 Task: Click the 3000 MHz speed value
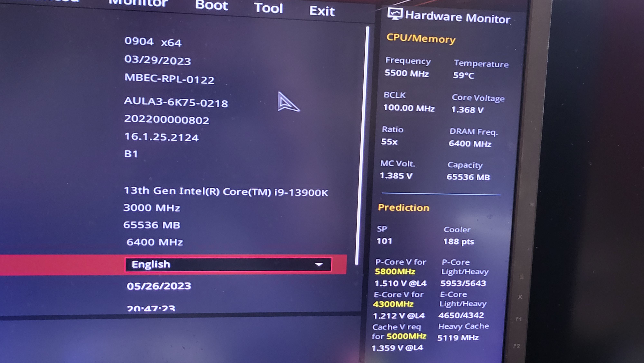coord(152,208)
